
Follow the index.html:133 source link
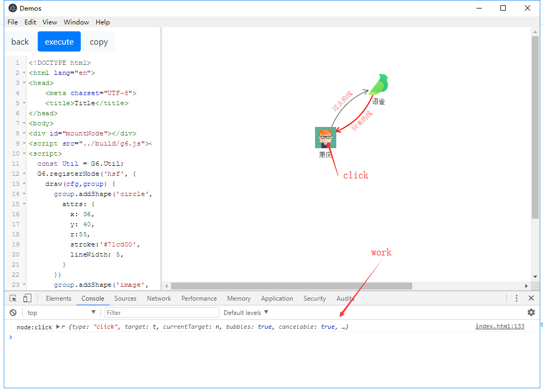[x=499, y=326]
